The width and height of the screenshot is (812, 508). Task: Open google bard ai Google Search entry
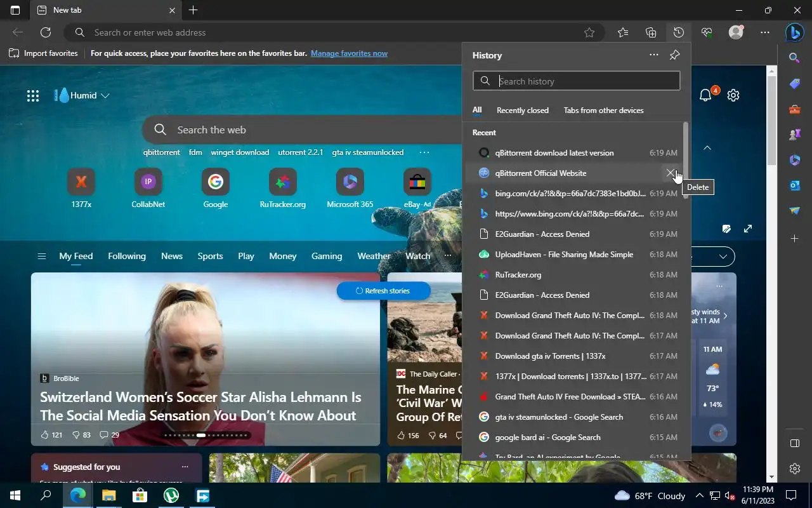coord(577,438)
